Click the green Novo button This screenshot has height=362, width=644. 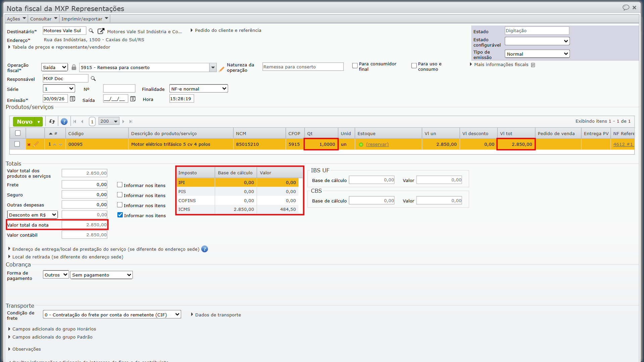coord(24,122)
